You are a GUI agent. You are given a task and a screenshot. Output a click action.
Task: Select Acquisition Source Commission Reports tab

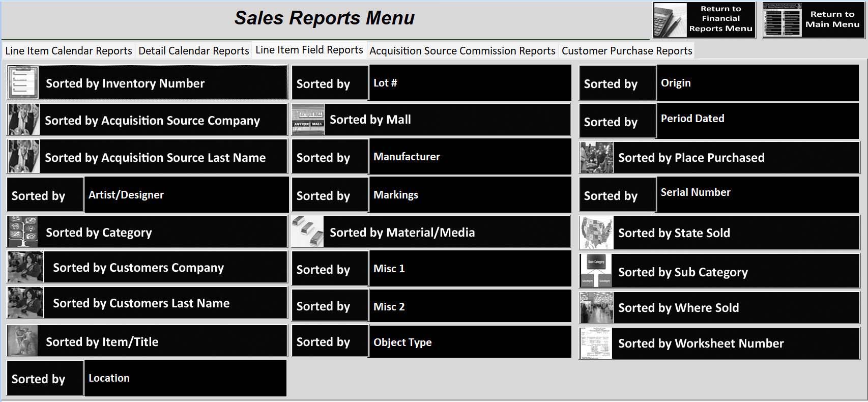462,51
